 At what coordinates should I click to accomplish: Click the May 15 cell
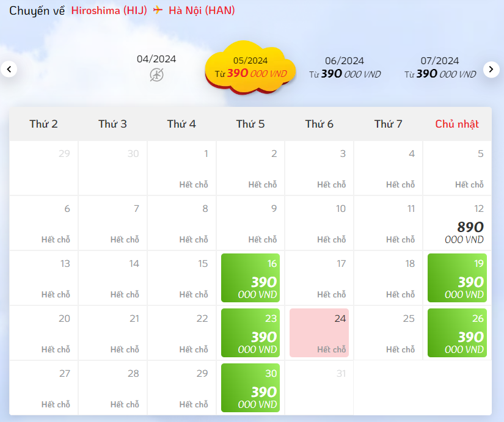click(x=181, y=278)
